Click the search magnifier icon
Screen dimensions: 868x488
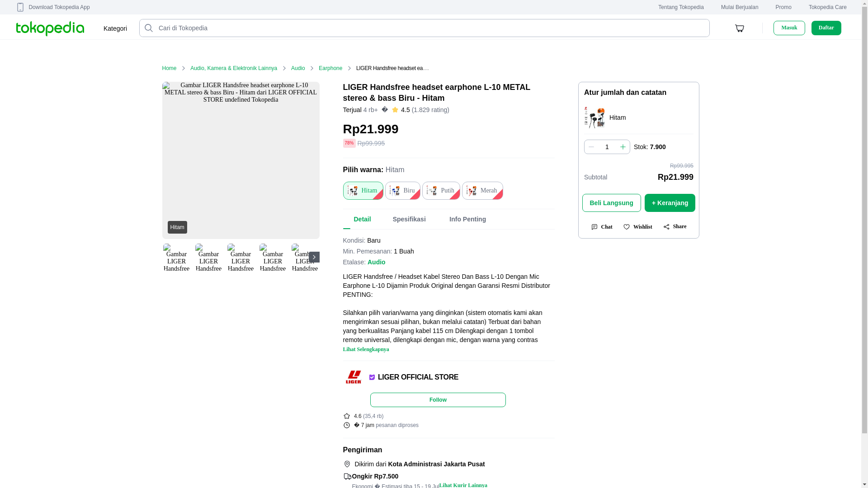click(x=149, y=28)
